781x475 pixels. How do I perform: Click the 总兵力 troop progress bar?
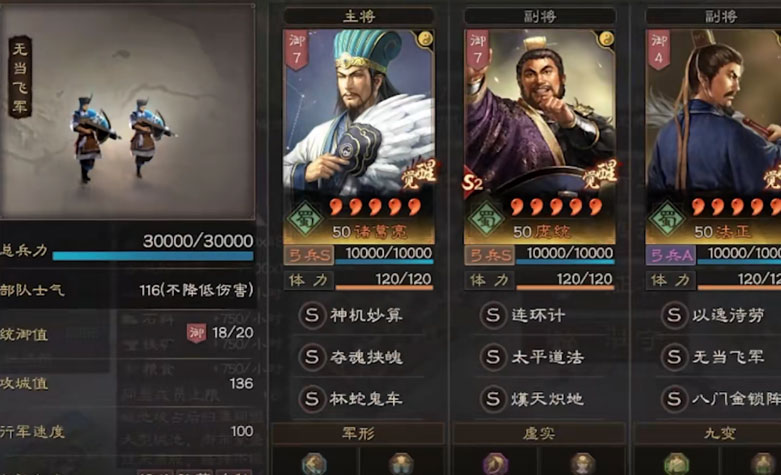point(153,256)
